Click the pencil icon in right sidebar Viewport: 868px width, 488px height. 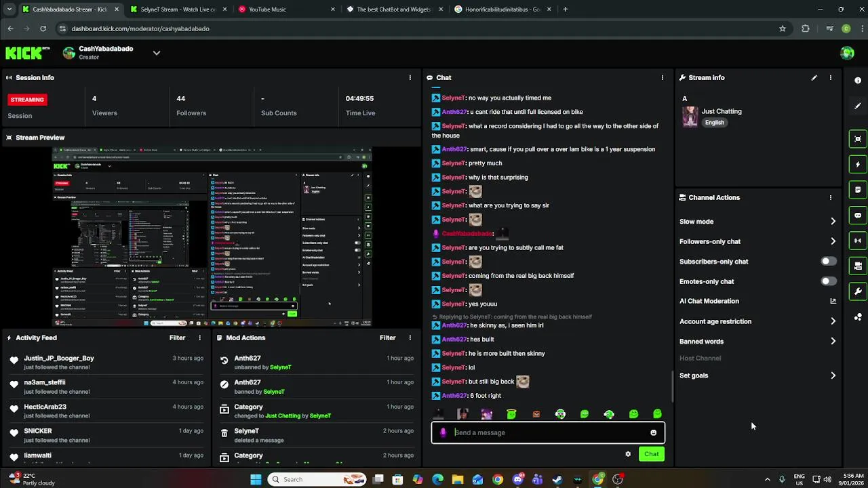(x=858, y=106)
